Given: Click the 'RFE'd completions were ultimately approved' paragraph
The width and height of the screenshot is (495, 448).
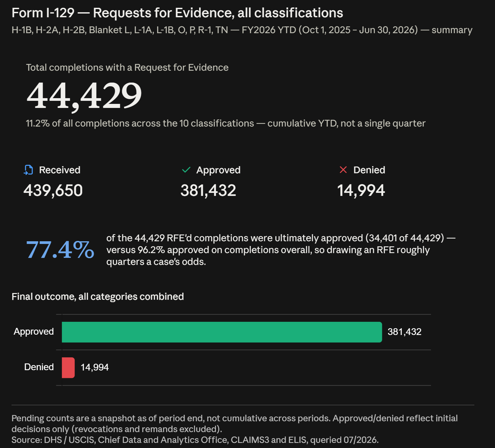Looking at the screenshot, I should click(x=281, y=250).
